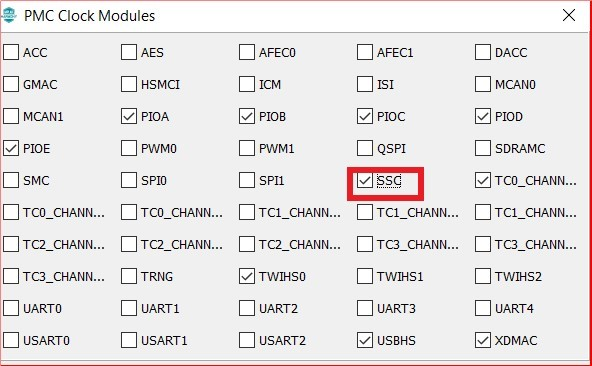Uncheck the XDMAC checkbox
Image resolution: width=592 pixels, height=366 pixels.
483,340
